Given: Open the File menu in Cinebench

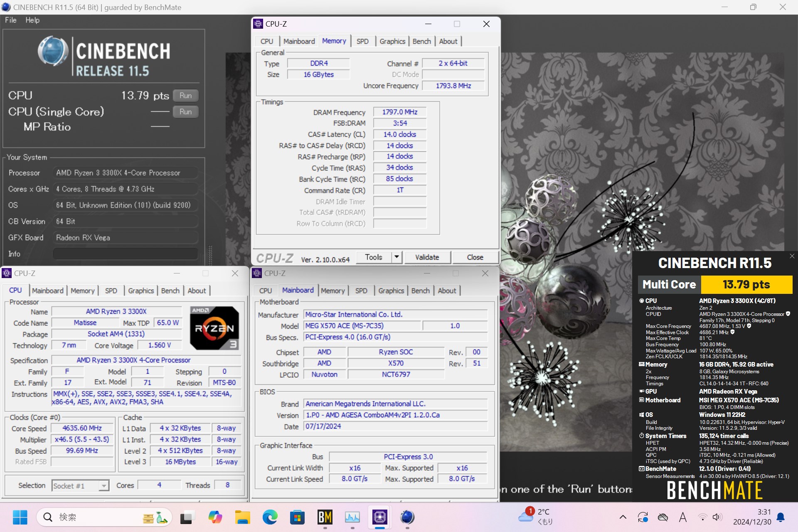Looking at the screenshot, I should [x=11, y=20].
